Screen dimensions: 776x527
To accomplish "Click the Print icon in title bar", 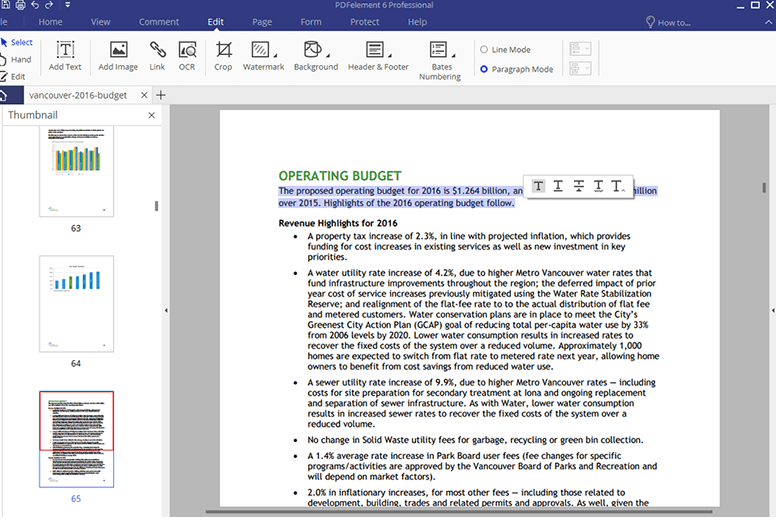I will pos(20,4).
